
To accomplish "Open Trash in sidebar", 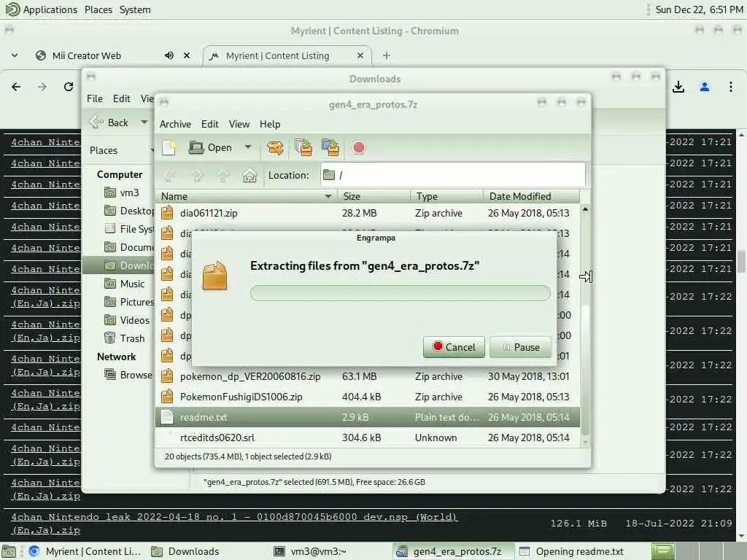I will (124, 338).
